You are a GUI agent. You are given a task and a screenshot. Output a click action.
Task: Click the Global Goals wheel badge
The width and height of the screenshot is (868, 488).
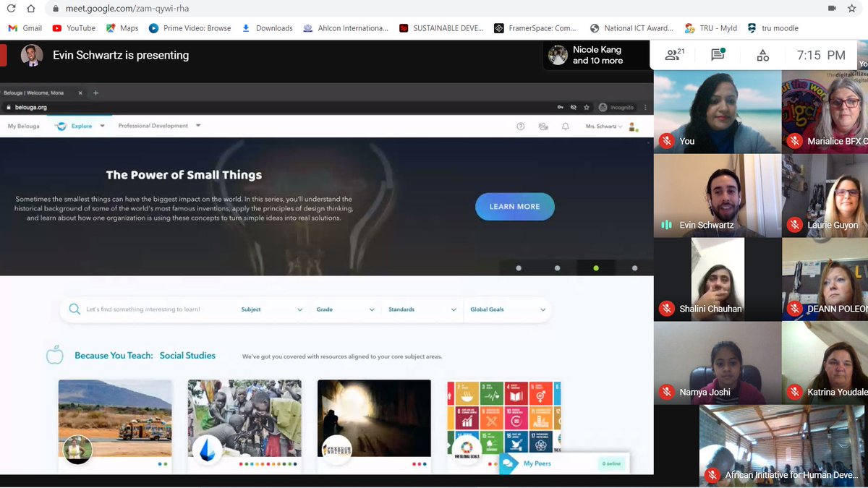467,450
